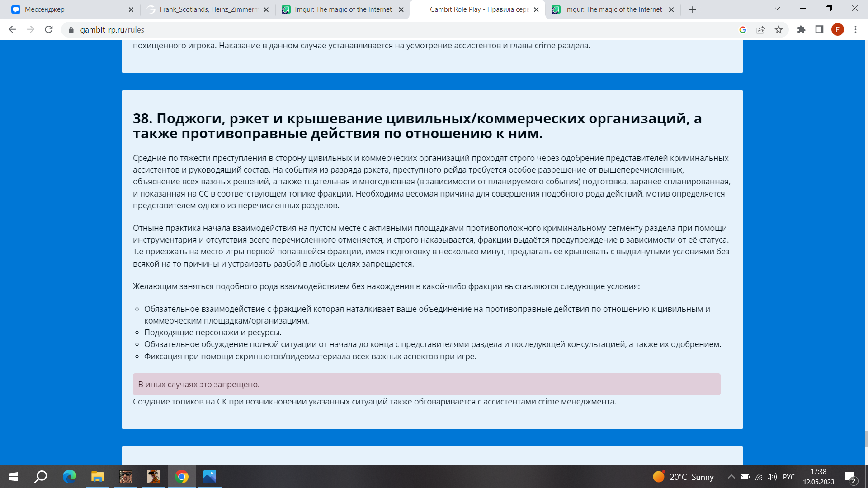Open Chrome three-dot menu
This screenshot has height=488, width=868.
pyautogui.click(x=855, y=30)
